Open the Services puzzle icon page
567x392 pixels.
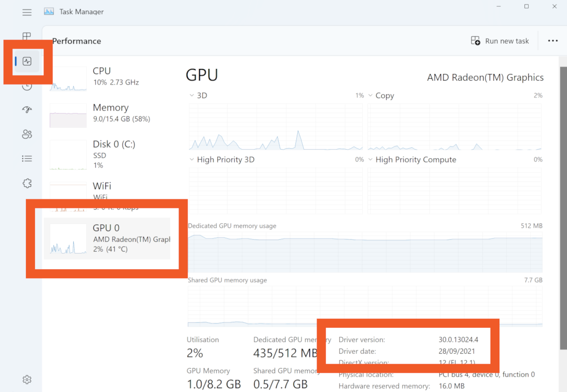pyautogui.click(x=27, y=183)
